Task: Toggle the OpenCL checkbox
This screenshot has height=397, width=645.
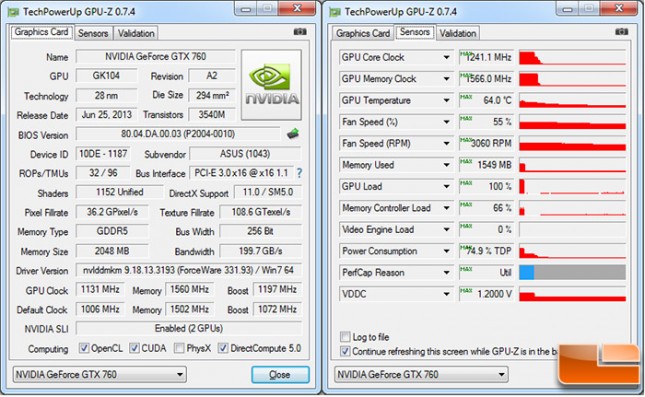Action: click(84, 348)
